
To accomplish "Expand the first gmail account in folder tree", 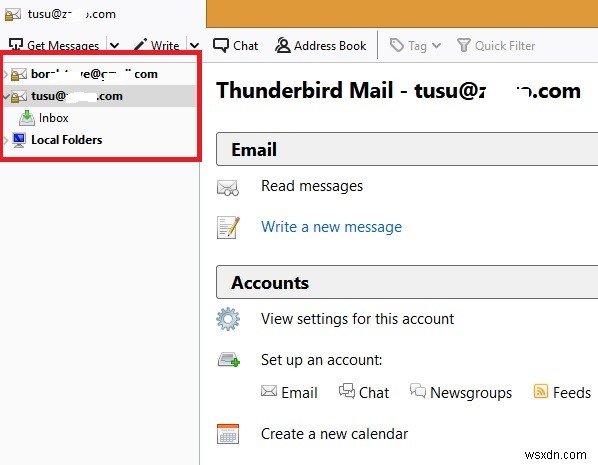I will tap(6, 74).
